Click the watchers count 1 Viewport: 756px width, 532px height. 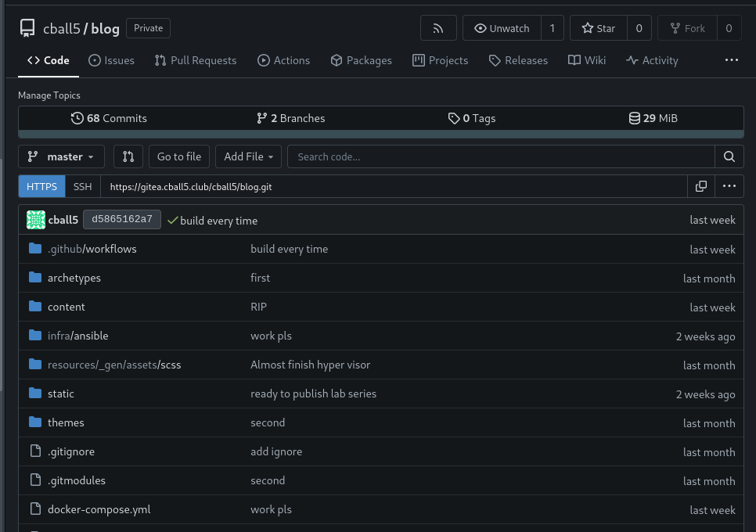pos(553,28)
